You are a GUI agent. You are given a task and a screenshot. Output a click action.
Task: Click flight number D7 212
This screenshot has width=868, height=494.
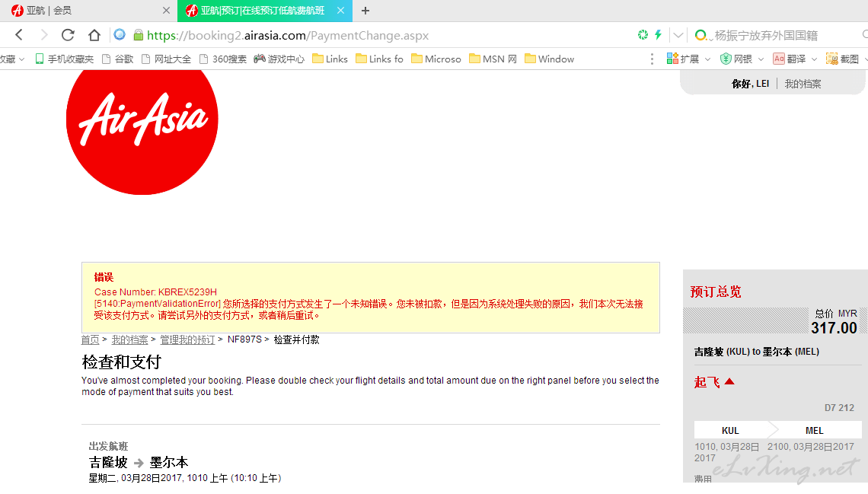[839, 408]
